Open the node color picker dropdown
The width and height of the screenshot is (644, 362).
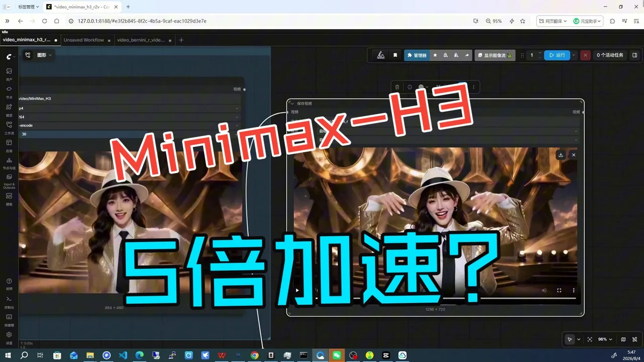click(424, 87)
